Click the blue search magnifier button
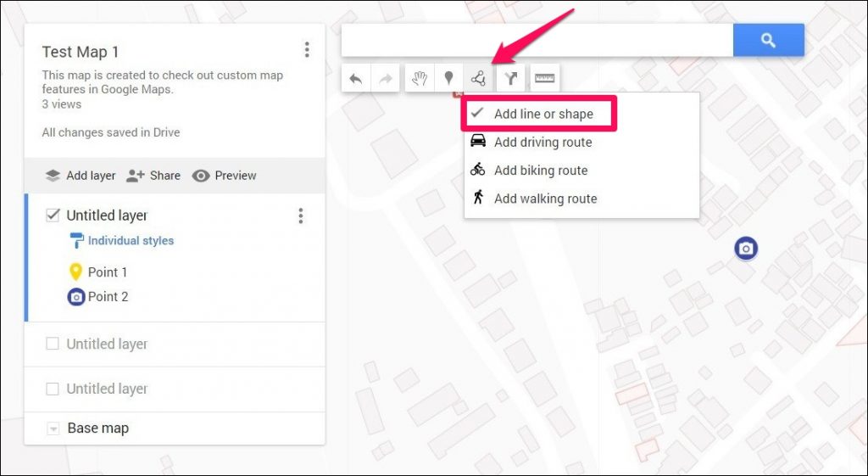868x476 pixels. pyautogui.click(x=768, y=40)
